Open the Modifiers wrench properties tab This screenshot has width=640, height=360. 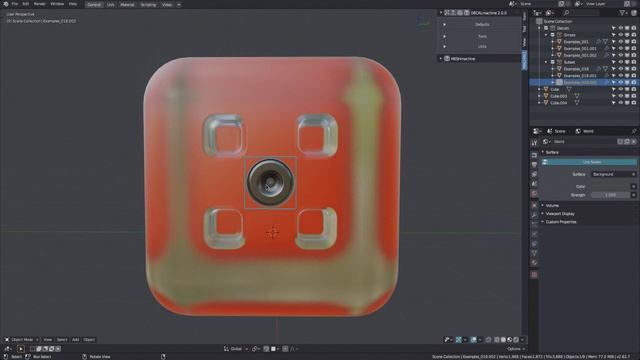(534, 215)
